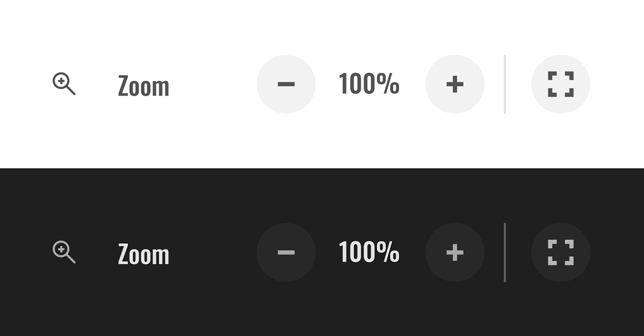Enter fullscreen using the dark theme button
The width and height of the screenshot is (644, 336).
(x=560, y=252)
